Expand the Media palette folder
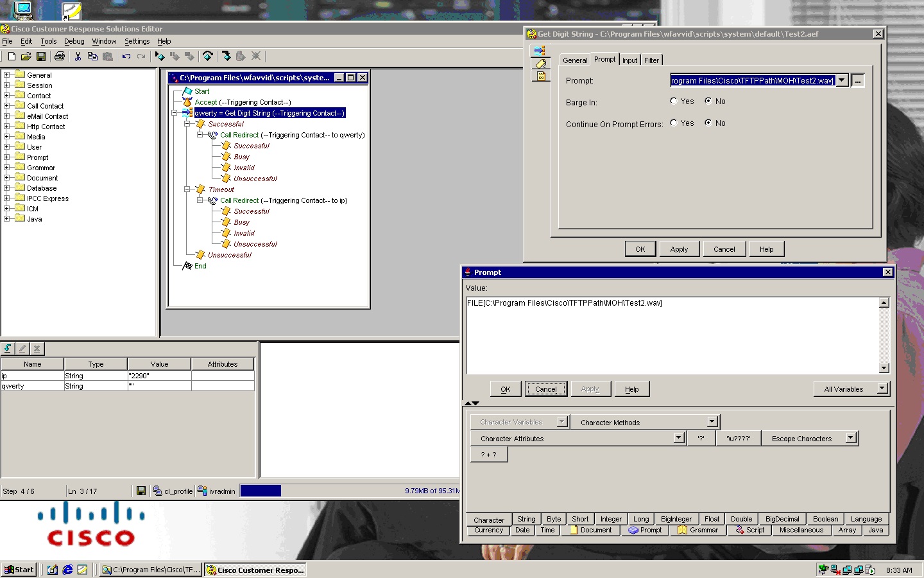The width and height of the screenshot is (924, 578). tap(7, 137)
